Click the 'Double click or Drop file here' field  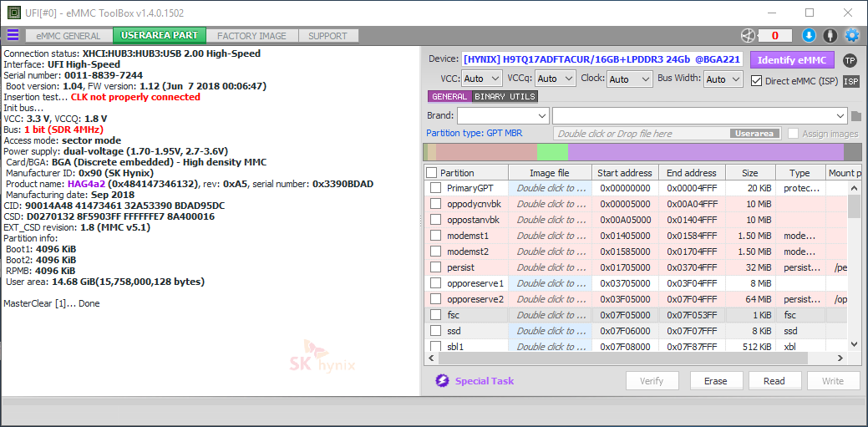[x=667, y=134]
